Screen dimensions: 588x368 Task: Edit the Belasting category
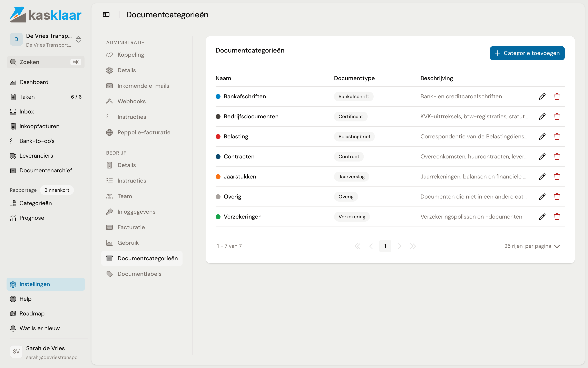click(542, 137)
